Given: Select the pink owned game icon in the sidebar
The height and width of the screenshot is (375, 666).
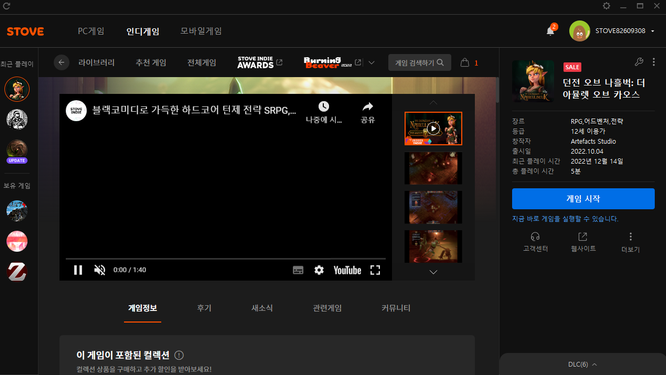Looking at the screenshot, I should coord(17,241).
